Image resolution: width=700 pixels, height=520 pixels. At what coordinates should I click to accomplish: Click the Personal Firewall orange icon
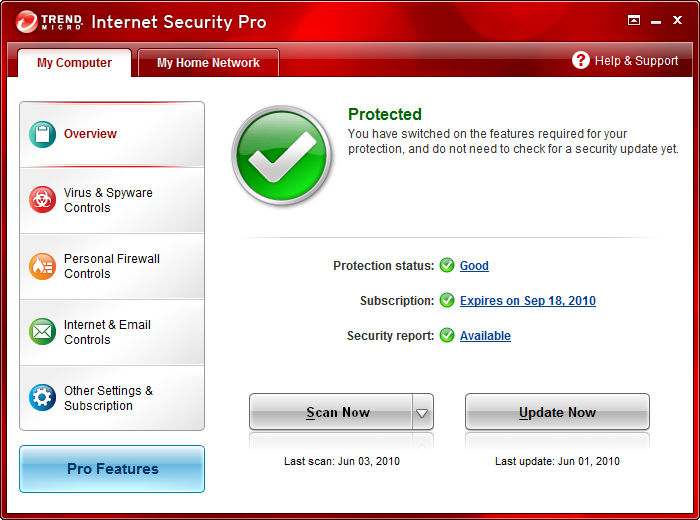coord(42,266)
